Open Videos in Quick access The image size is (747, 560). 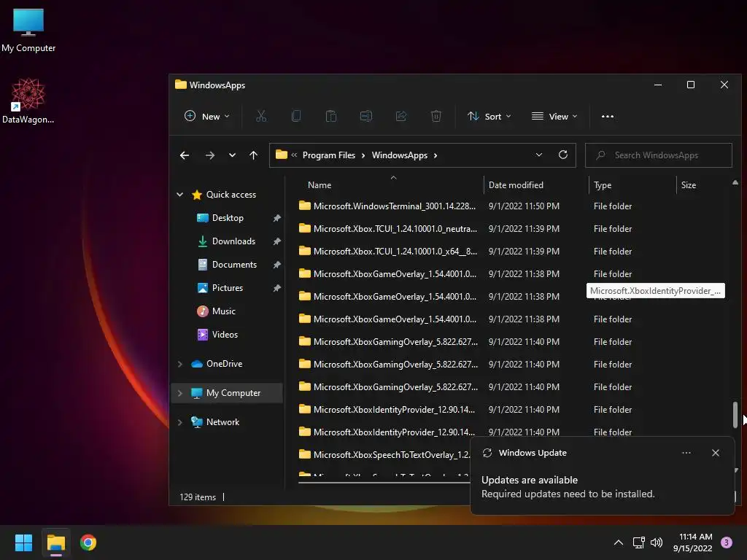[x=225, y=334]
